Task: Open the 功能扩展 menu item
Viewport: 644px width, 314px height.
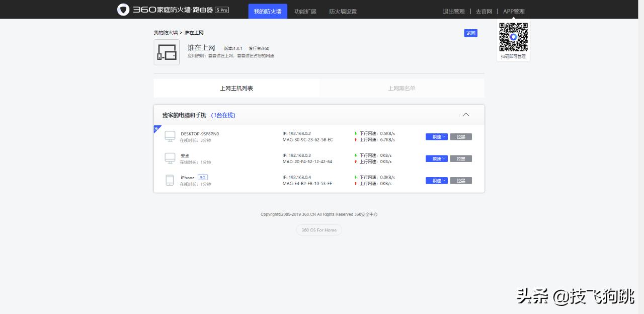Action: 305,11
